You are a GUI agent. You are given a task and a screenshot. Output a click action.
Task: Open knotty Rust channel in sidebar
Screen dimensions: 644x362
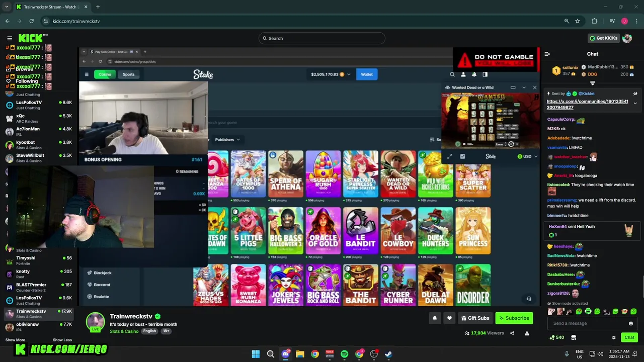point(39,274)
